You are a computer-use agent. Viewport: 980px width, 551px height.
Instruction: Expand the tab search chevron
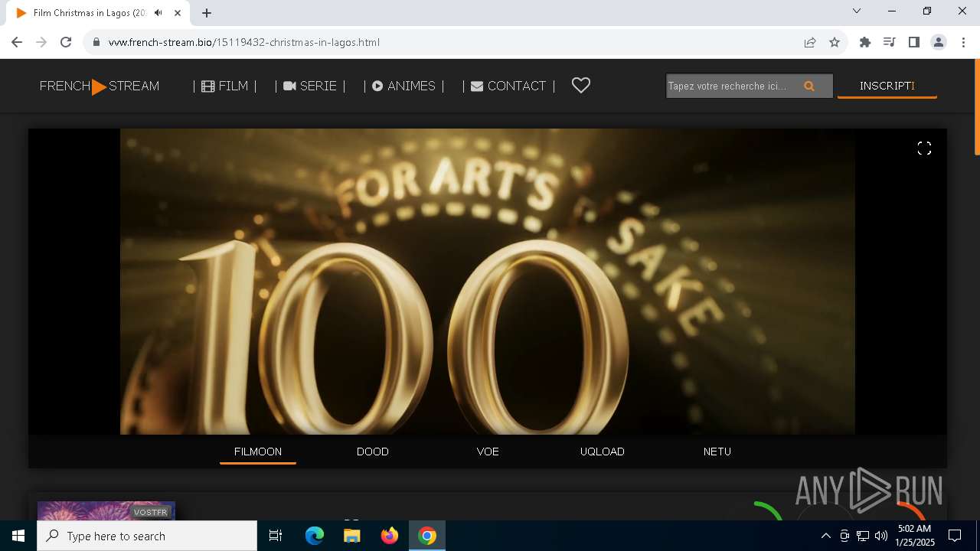pos(857,11)
